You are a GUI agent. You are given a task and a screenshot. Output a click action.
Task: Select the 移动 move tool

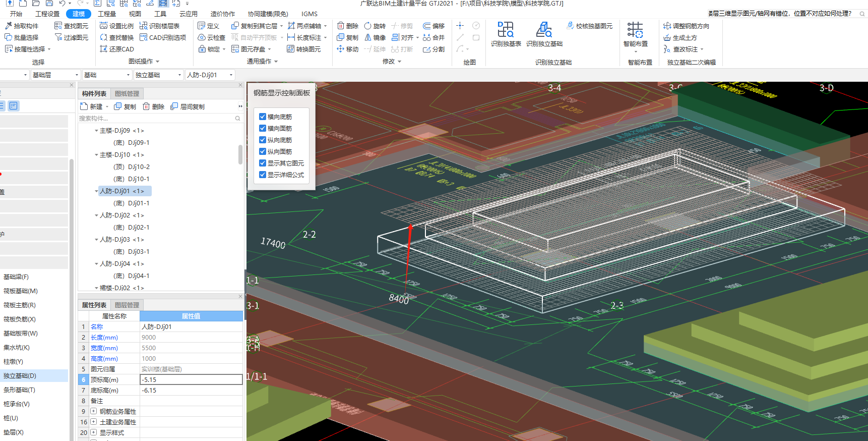(x=347, y=49)
